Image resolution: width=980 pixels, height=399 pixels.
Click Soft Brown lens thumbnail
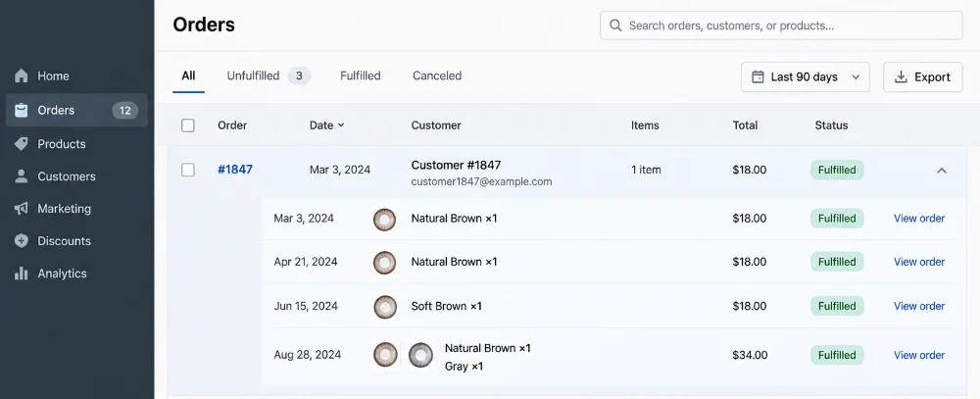pos(385,307)
